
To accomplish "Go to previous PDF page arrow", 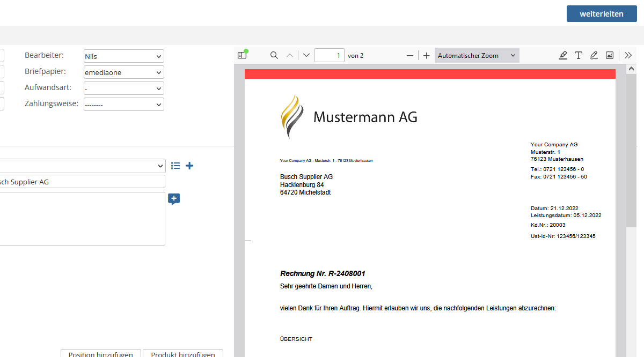I will click(290, 55).
